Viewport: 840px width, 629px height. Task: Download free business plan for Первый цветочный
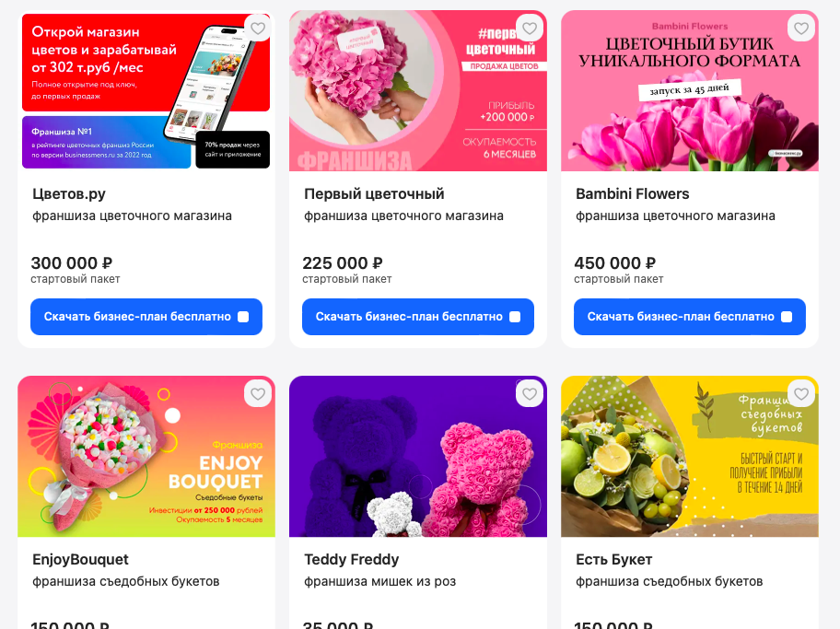418,317
